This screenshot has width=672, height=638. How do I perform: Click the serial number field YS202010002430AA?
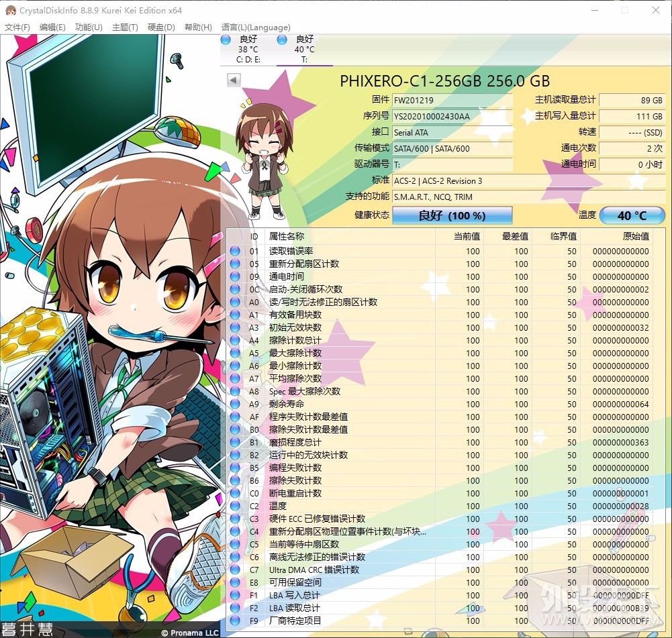452,117
